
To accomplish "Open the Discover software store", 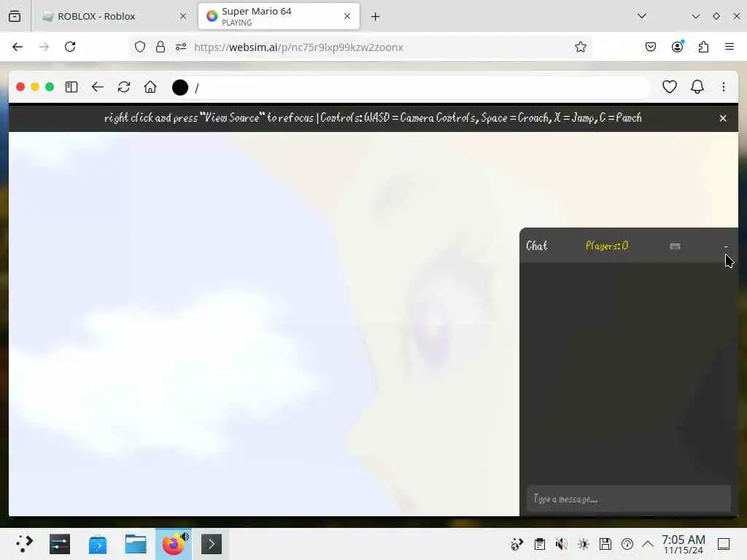I will click(98, 544).
